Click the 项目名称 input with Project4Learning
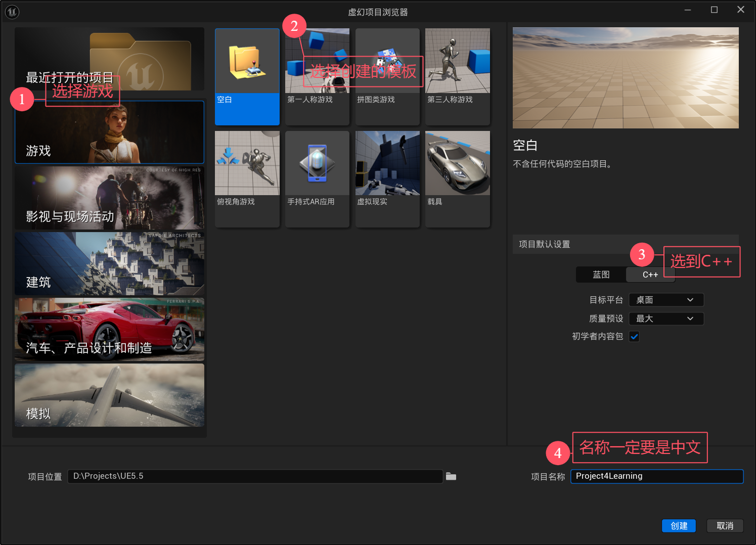 point(657,476)
